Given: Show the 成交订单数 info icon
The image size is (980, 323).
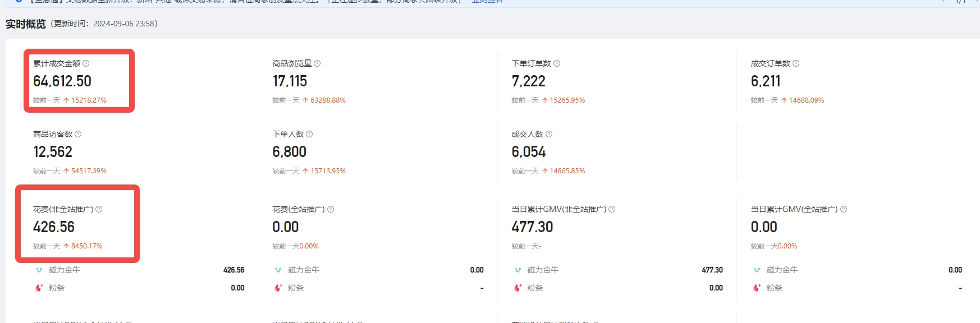Looking at the screenshot, I should coord(796,63).
